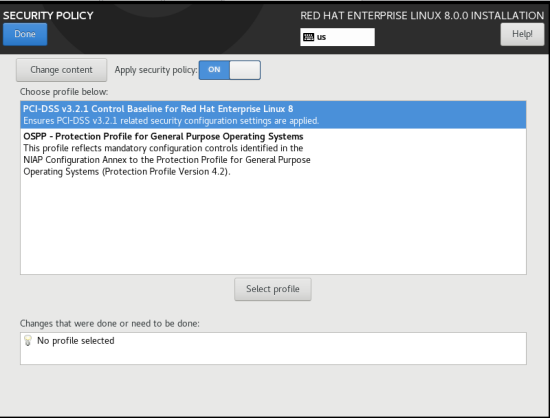The width and height of the screenshot is (550, 418).
Task: Click the PCI-DSS description line about security settings
Action: pos(171,121)
